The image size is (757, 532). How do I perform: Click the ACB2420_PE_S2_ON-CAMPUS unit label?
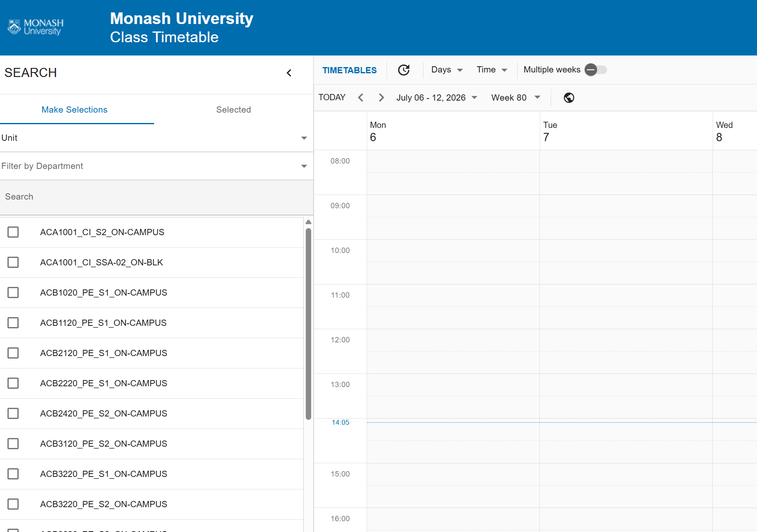[104, 414]
